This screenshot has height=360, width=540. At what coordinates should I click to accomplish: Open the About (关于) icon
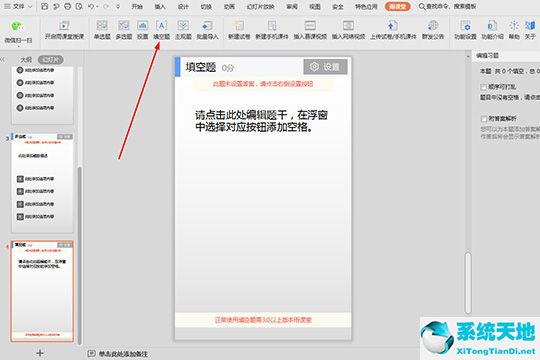click(x=530, y=30)
